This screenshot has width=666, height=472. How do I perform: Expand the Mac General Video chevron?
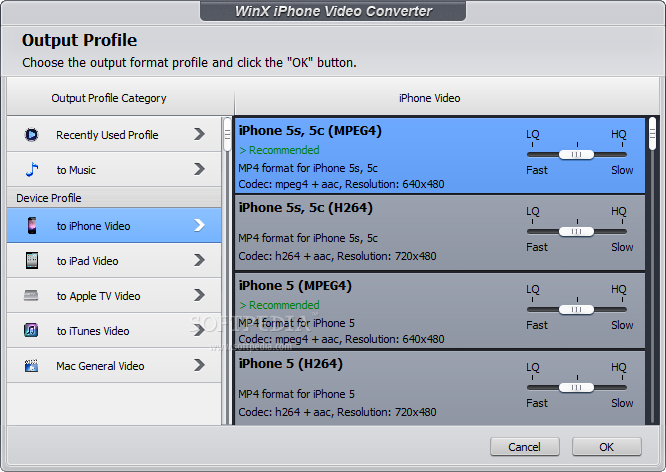199,365
